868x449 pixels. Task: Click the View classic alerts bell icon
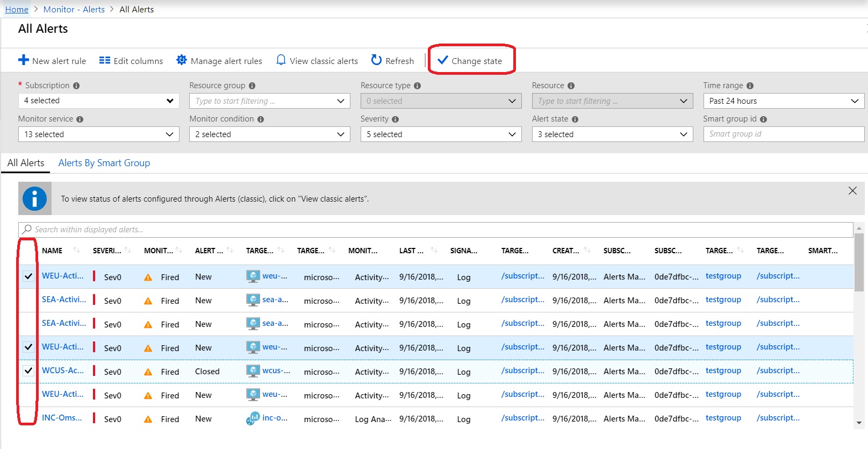[x=281, y=60]
